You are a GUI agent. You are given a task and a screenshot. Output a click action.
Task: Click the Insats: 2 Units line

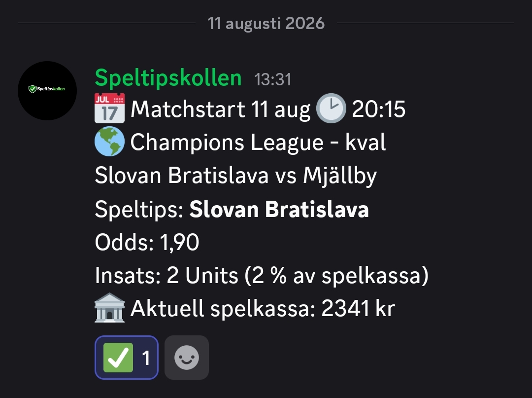click(x=262, y=275)
